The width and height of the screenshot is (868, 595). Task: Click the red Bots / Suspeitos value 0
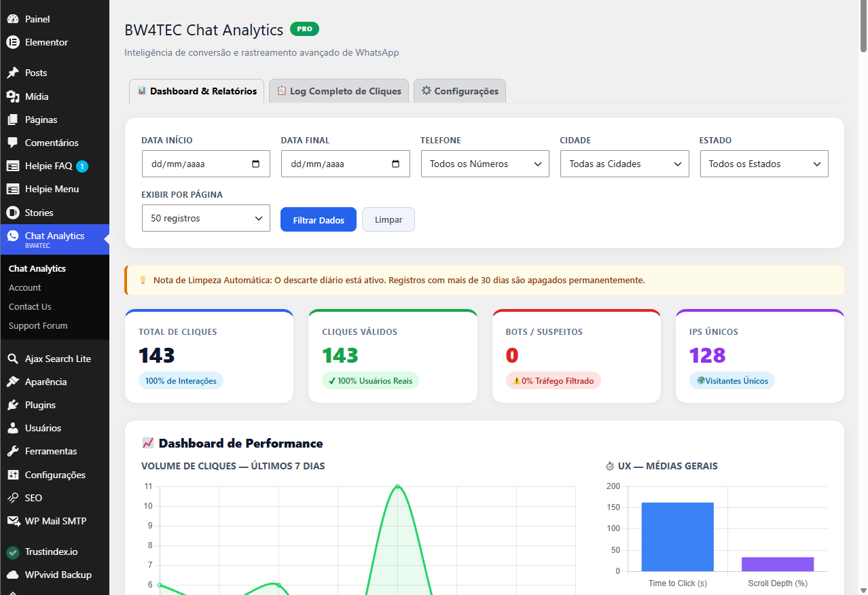pyautogui.click(x=512, y=355)
